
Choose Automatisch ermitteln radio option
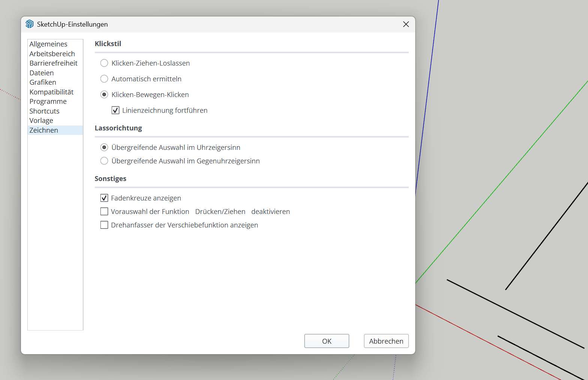click(104, 79)
